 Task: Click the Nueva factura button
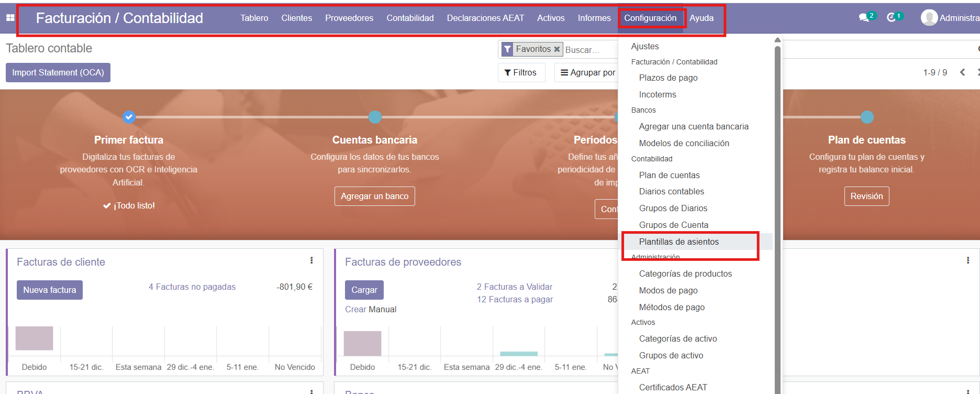50,290
